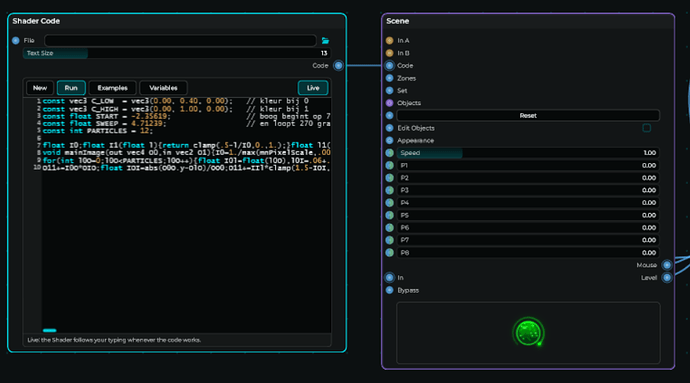Set the P5 slider value
The height and width of the screenshot is (383, 690).
click(x=528, y=215)
